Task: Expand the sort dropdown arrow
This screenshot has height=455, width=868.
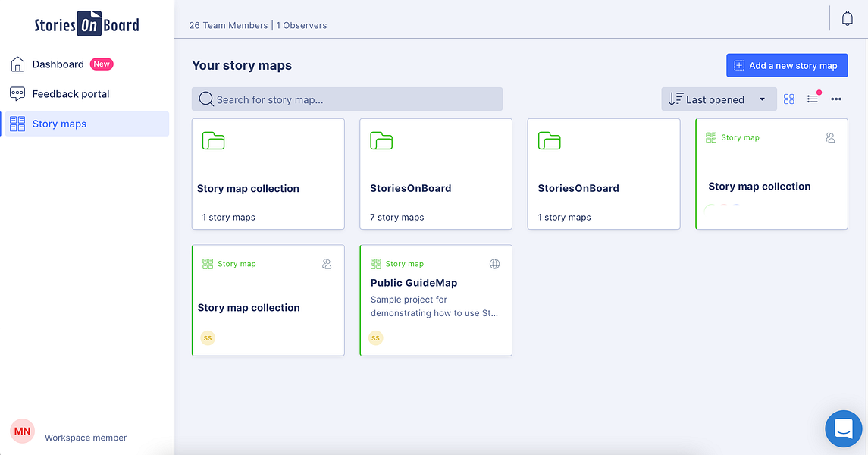Action: (763, 99)
